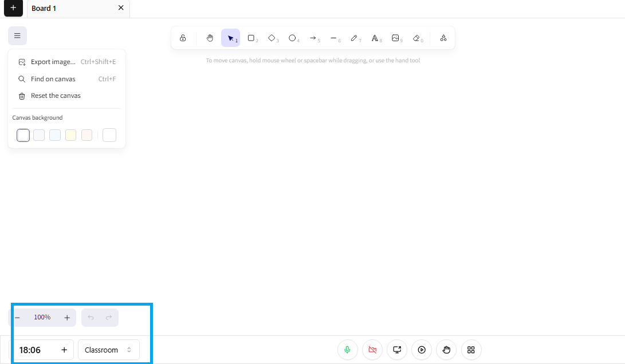
Task: Open the Classroom dropdown
Action: coord(109,350)
